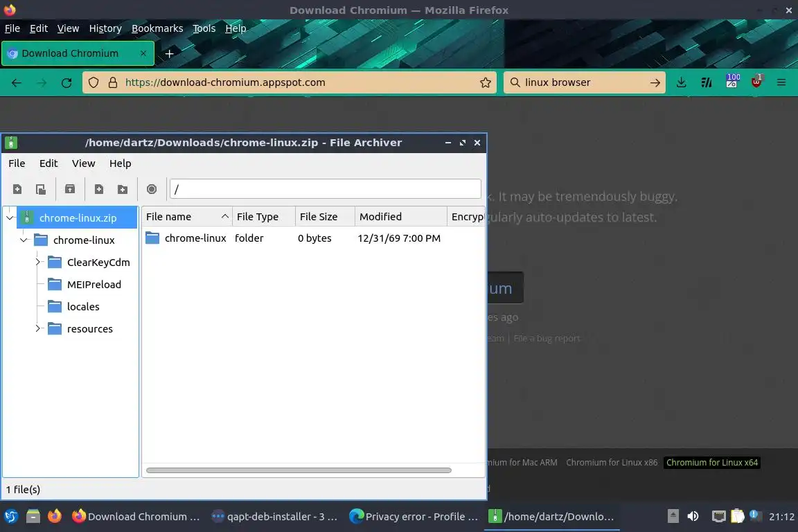Expand the ClearKeyCdm folder
The width and height of the screenshot is (798, 532).
click(x=37, y=262)
